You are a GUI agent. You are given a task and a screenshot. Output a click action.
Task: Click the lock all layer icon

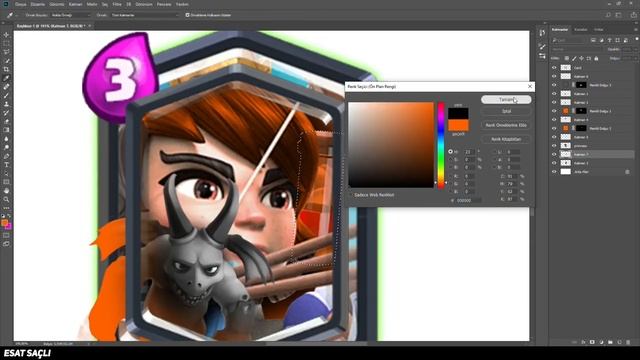(x=596, y=58)
